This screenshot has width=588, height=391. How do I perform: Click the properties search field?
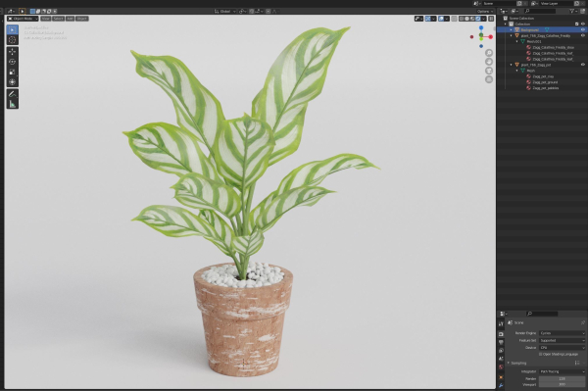[x=542, y=314]
